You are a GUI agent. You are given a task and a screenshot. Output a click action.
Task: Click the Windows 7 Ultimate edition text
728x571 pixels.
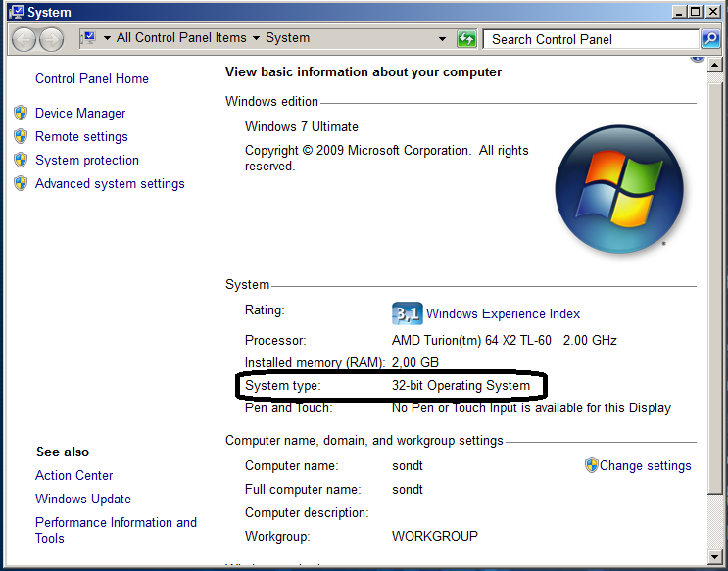point(302,126)
